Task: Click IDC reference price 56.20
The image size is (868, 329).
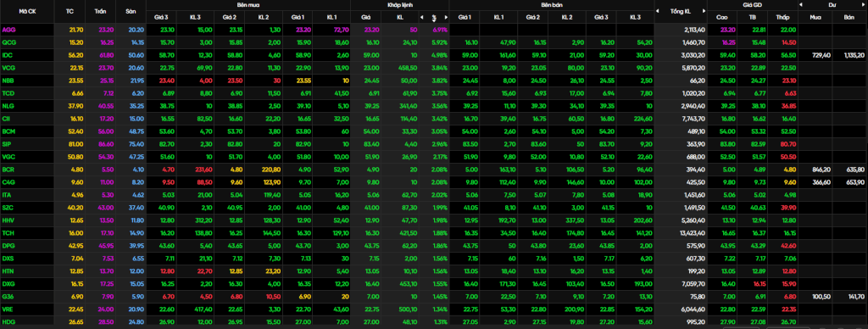Action: 76,55
